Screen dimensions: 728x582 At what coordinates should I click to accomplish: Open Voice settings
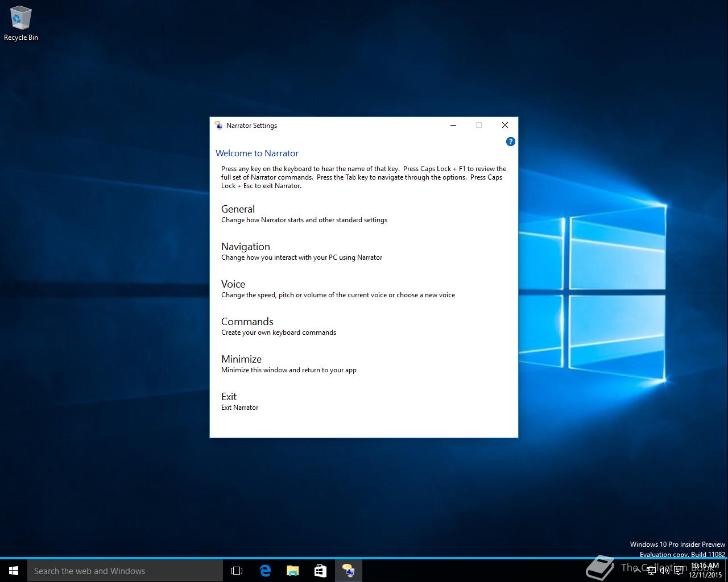[x=233, y=284]
